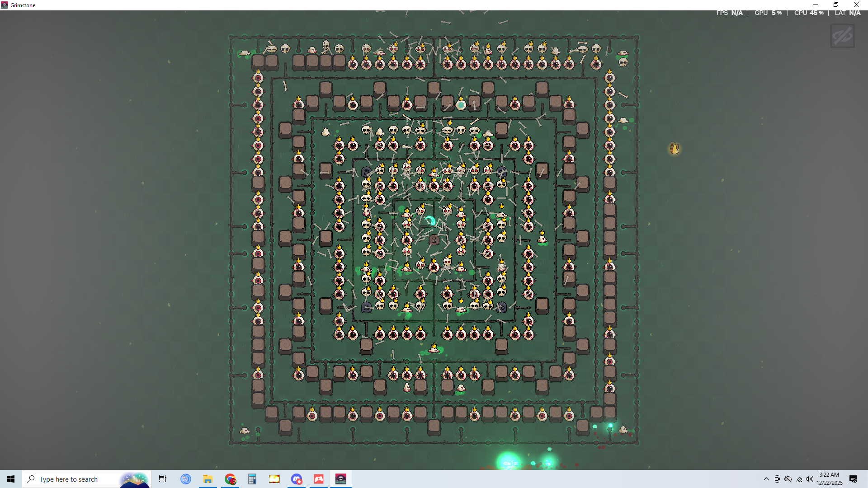Open the Wi-Fi network flyout

(x=799, y=479)
